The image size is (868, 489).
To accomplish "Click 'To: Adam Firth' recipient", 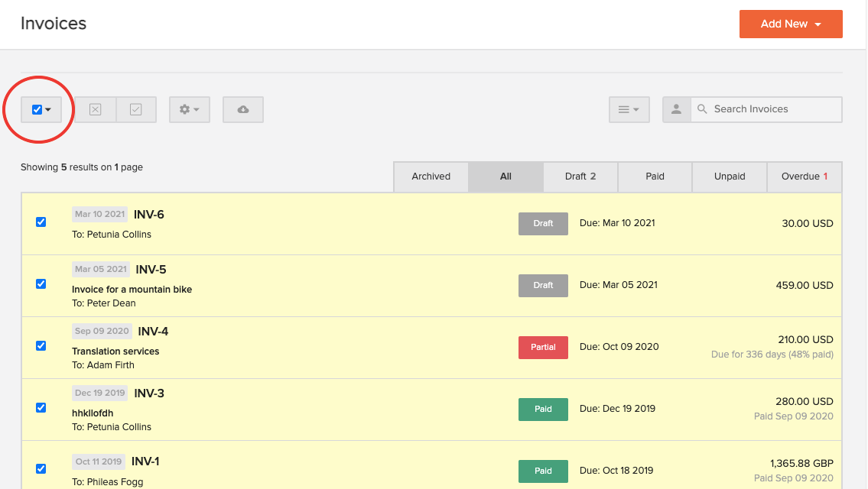I will click(x=103, y=365).
